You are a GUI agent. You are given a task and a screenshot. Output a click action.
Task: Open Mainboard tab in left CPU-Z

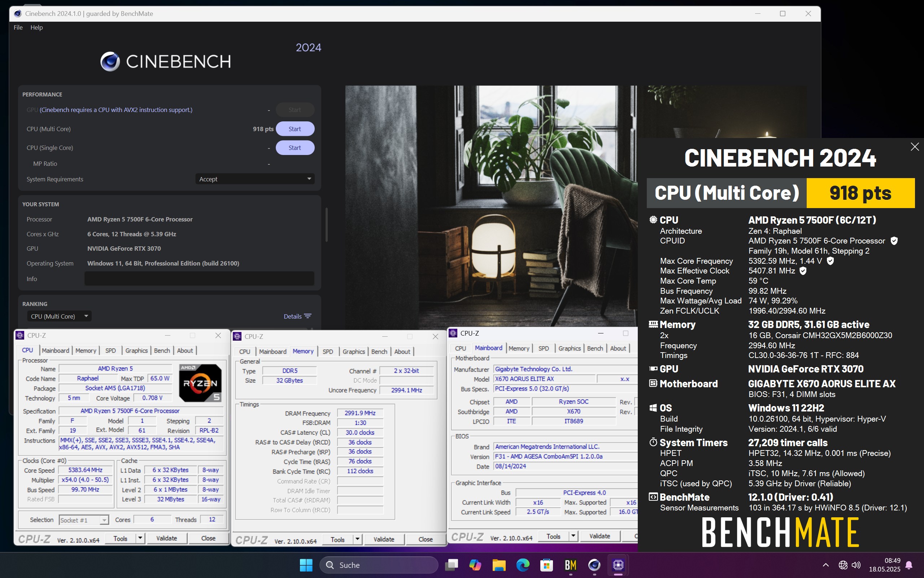(55, 350)
